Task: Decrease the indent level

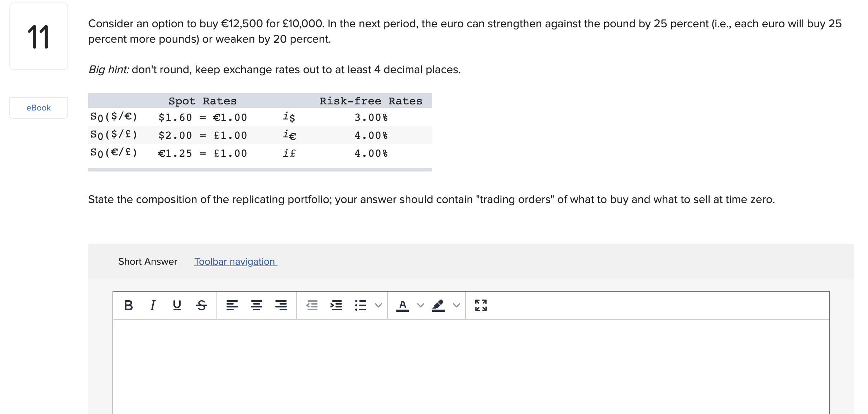Action: (x=312, y=305)
